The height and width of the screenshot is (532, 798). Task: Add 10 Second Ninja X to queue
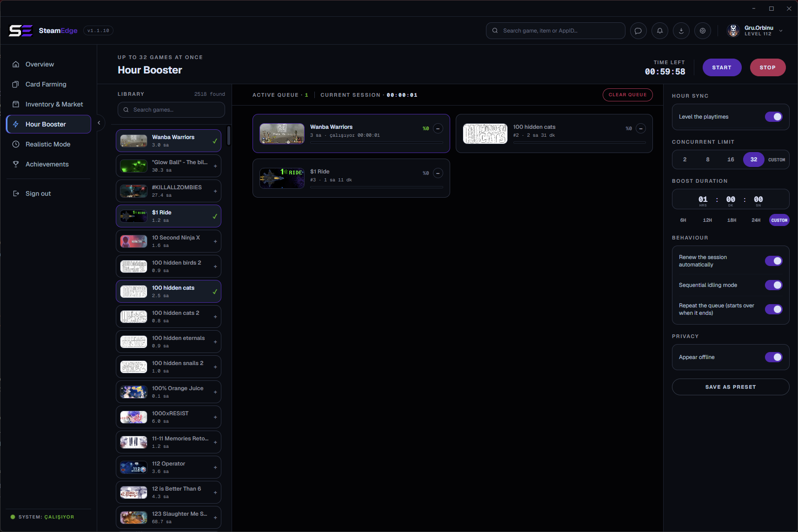[215, 241]
